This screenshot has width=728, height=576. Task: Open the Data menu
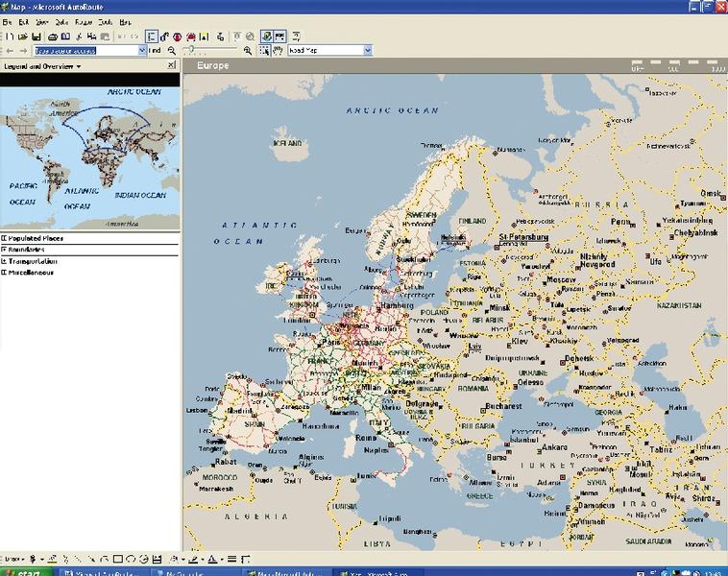click(61, 22)
